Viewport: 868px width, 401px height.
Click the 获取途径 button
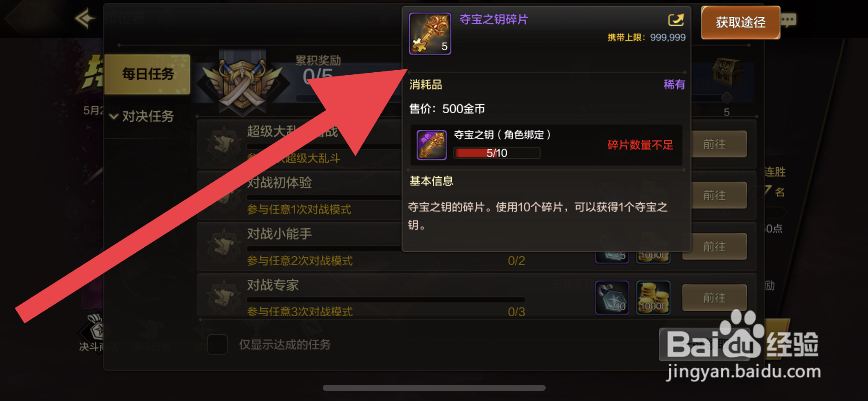pos(741,23)
